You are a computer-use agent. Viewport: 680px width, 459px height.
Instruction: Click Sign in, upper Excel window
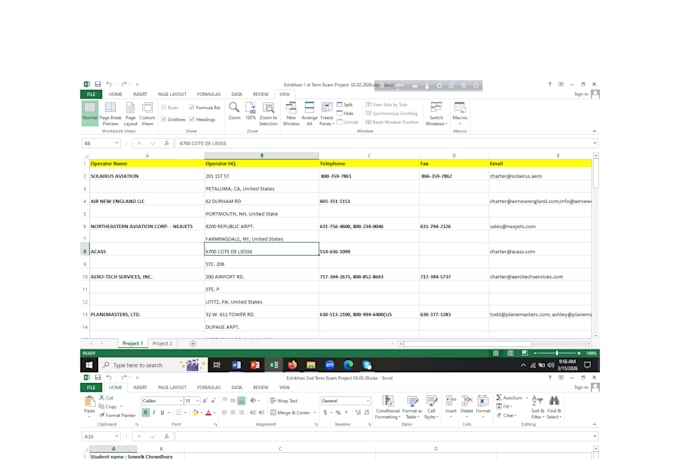(581, 94)
